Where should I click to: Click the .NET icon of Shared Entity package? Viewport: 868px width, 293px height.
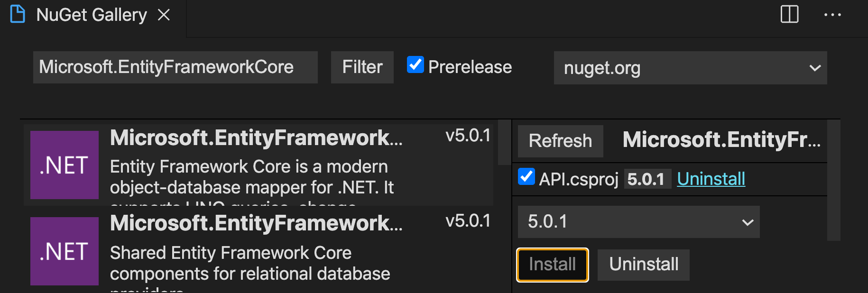point(65,251)
